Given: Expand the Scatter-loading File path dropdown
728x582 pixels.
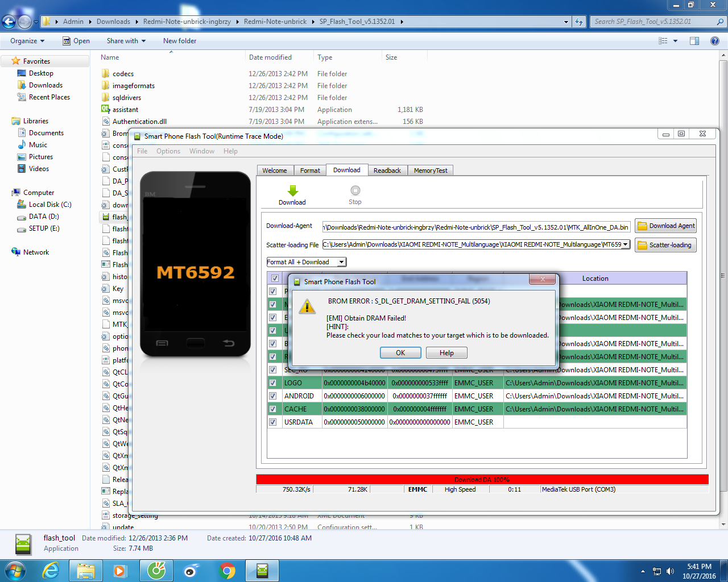Looking at the screenshot, I should 626,244.
